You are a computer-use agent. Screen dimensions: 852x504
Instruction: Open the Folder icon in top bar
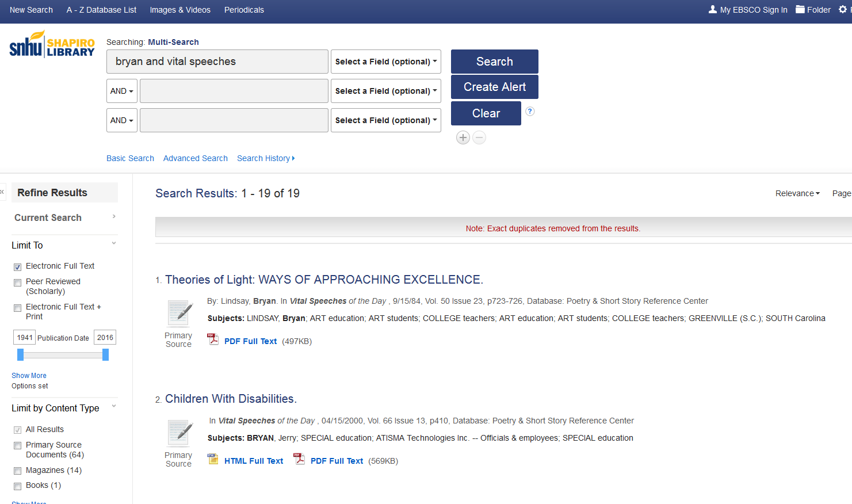click(x=800, y=9)
